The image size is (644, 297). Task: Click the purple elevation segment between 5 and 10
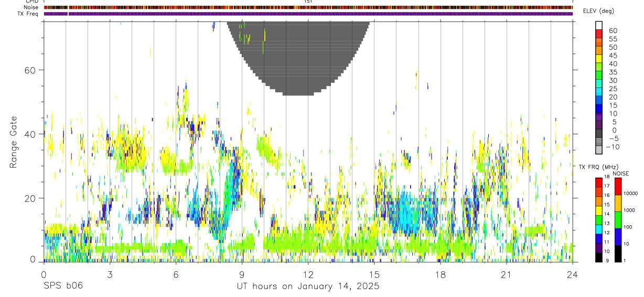tap(599, 117)
